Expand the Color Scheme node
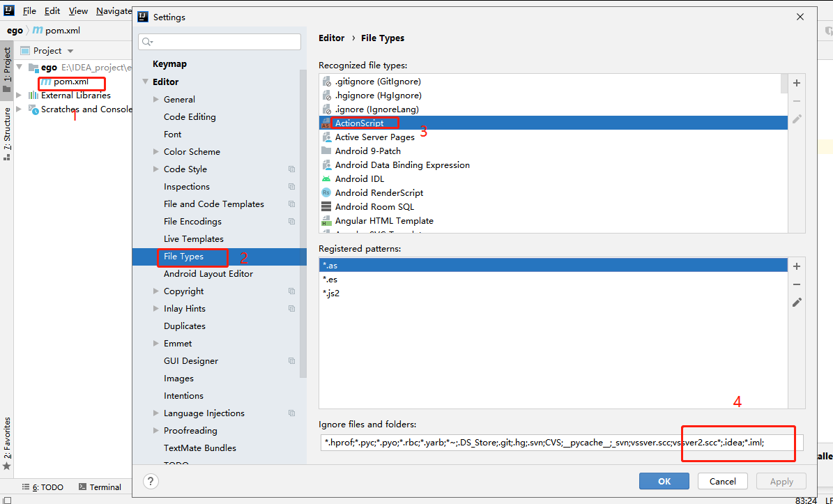Image resolution: width=833 pixels, height=504 pixels. click(x=155, y=151)
